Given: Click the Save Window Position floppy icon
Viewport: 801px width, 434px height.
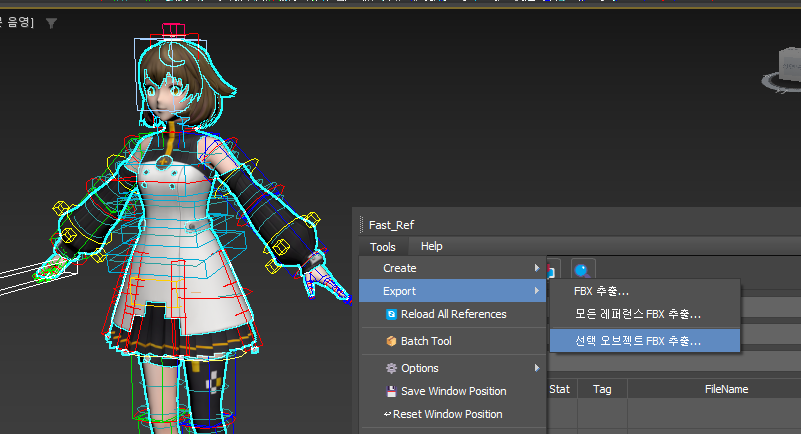Looking at the screenshot, I should tap(392, 391).
